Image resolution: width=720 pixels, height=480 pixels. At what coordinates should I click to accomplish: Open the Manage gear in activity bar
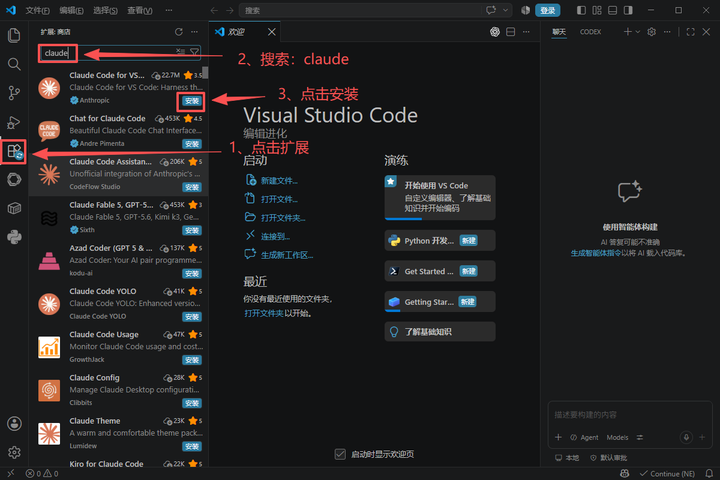tap(14, 452)
